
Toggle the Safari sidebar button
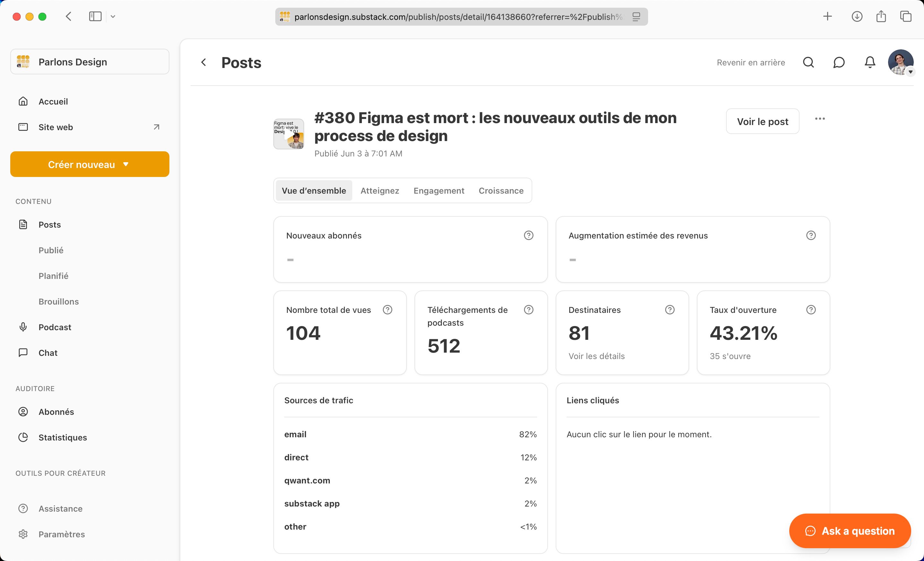(95, 16)
